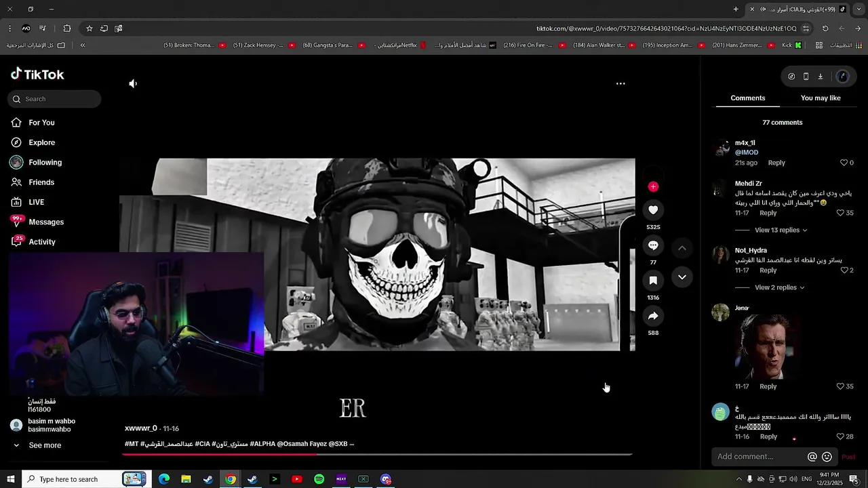Post the comment

tap(848, 457)
